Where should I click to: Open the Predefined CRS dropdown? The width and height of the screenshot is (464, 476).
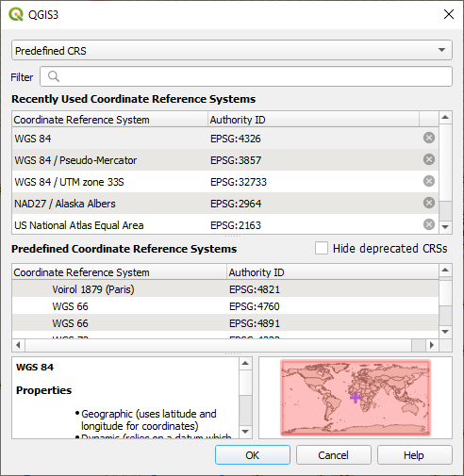tap(232, 50)
